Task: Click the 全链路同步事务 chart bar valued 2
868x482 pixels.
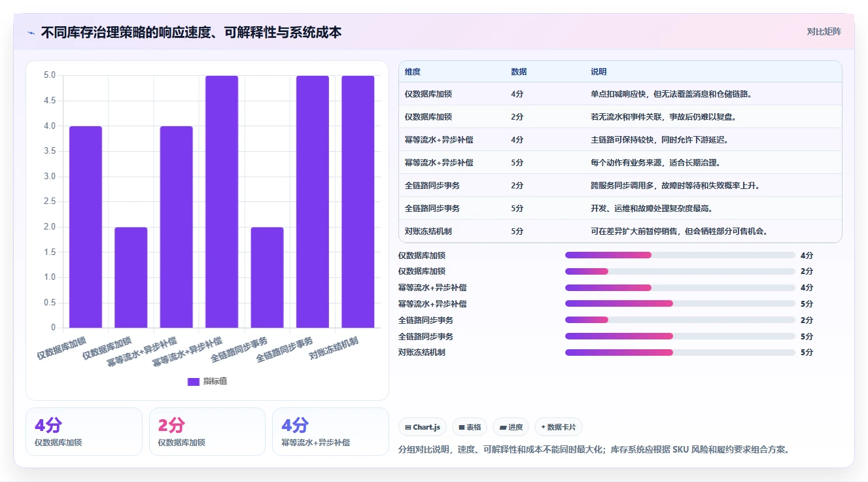Action: 267,277
